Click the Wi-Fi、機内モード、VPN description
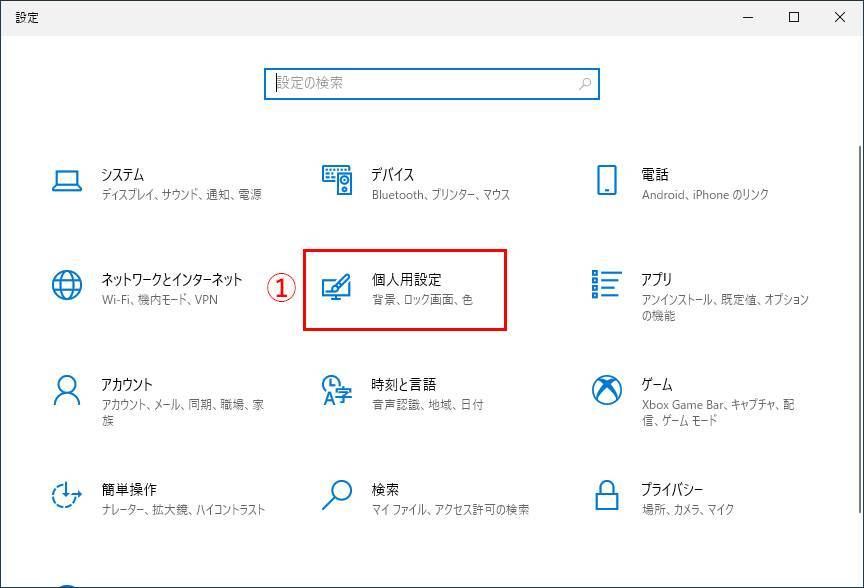The image size is (864, 588). tap(160, 300)
